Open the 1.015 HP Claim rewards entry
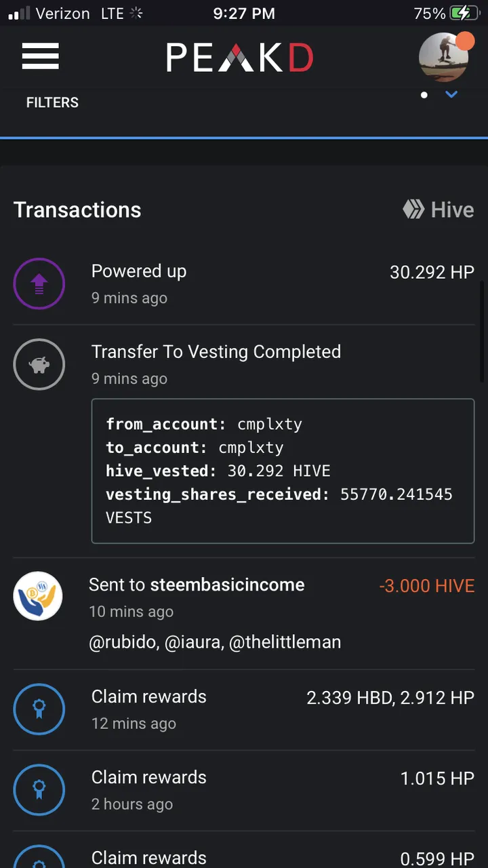 (x=244, y=790)
